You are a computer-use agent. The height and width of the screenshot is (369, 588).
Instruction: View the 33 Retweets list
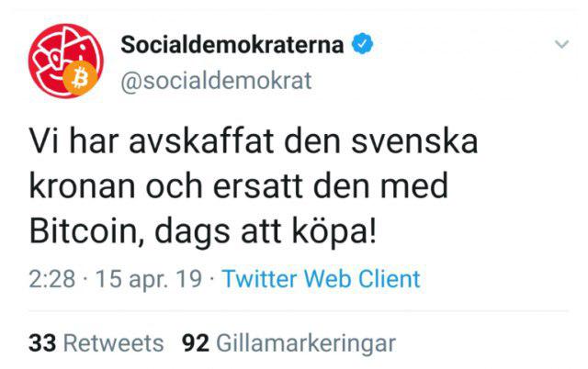(x=96, y=343)
